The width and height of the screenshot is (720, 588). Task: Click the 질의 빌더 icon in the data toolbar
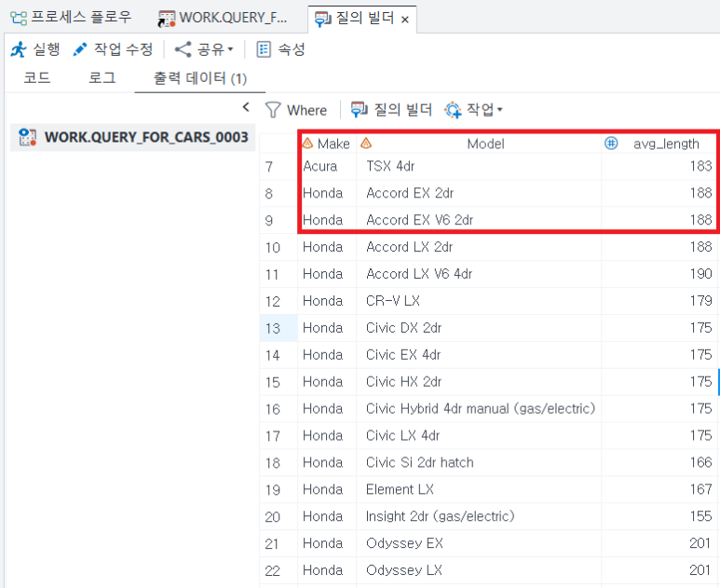(x=360, y=109)
